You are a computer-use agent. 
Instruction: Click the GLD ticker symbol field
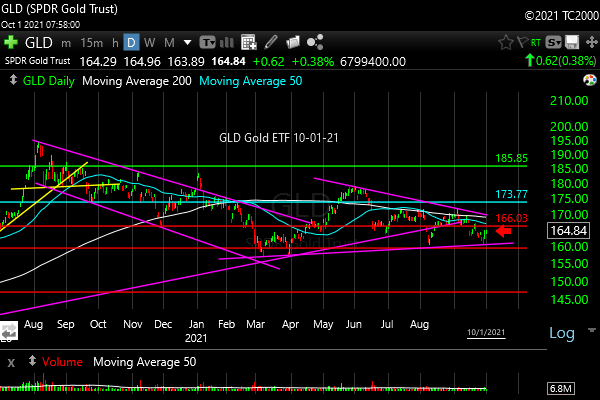pyautogui.click(x=38, y=42)
